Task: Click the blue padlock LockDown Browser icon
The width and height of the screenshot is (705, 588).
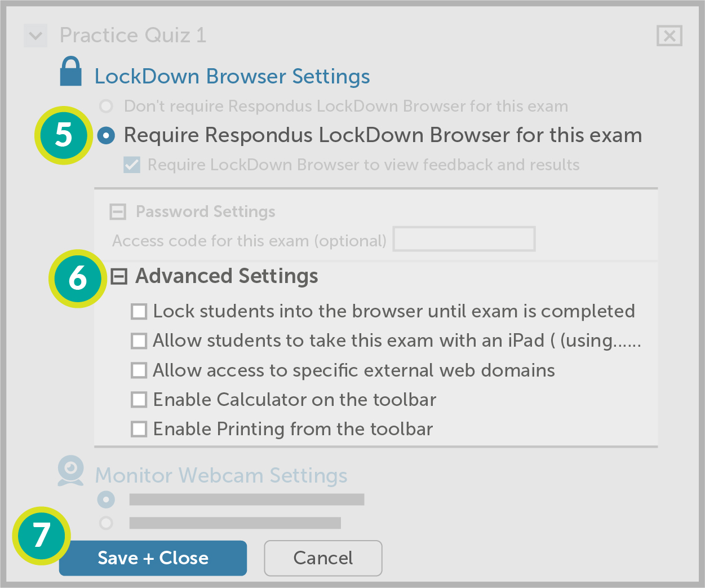Action: click(x=71, y=72)
